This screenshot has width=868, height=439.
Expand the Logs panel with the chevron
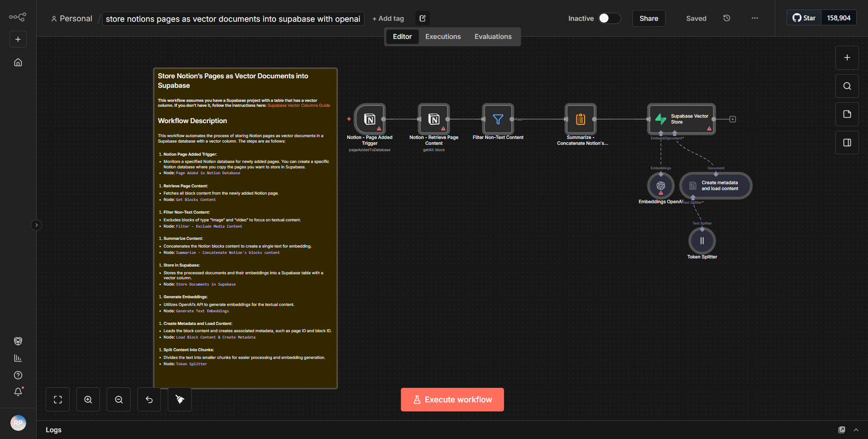[x=856, y=430]
